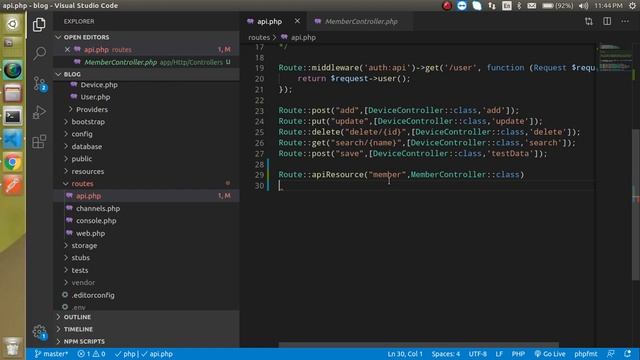Click the horizontal editor scrollbar
The image size is (640, 360).
point(418,345)
